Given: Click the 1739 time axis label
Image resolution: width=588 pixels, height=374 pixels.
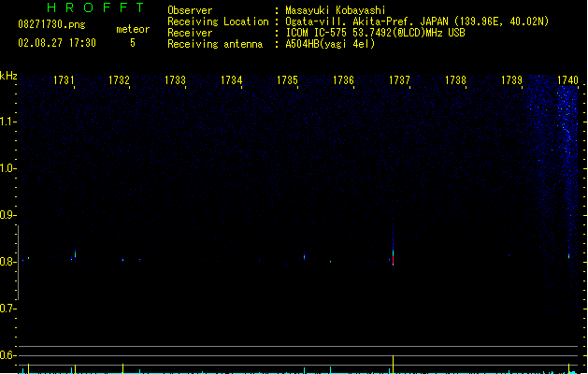Looking at the screenshot, I should point(511,80).
